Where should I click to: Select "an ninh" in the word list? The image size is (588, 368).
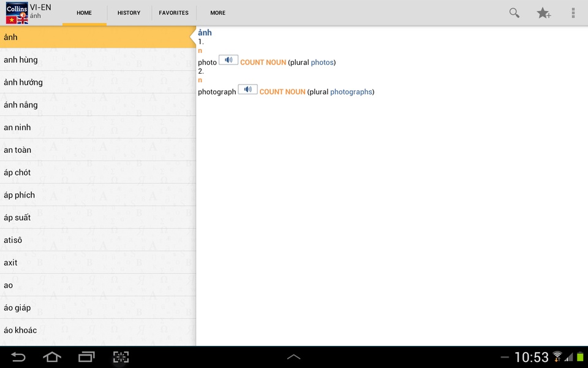98,128
